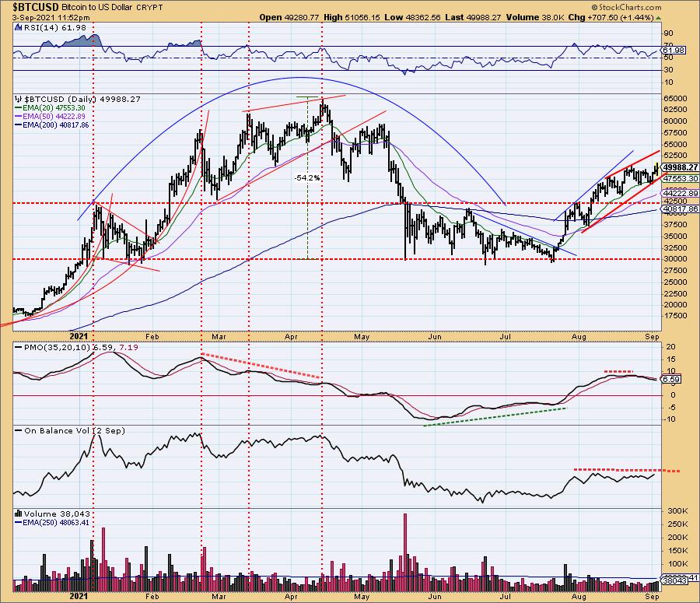Click 'Aug' on the price panel date axis
This screenshot has height=603, width=700.
[x=579, y=336]
